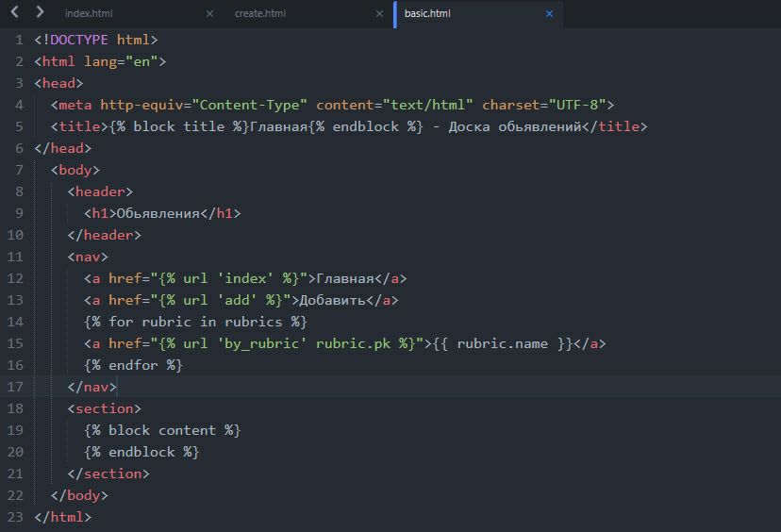Click line number 17 in the gutter

[15, 387]
